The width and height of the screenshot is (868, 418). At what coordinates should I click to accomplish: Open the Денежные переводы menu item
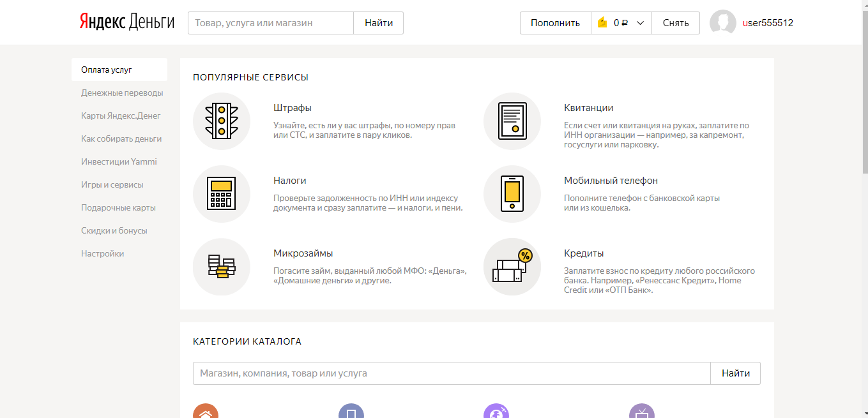(122, 93)
